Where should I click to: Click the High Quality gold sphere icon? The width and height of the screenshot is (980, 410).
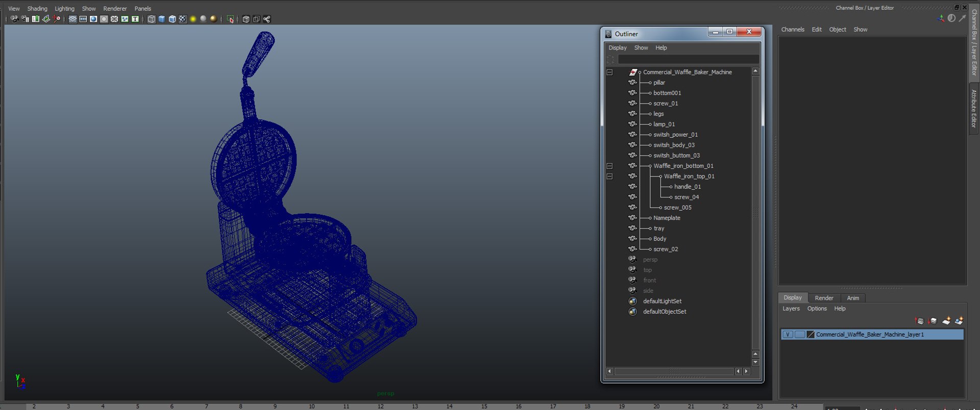[x=213, y=19]
